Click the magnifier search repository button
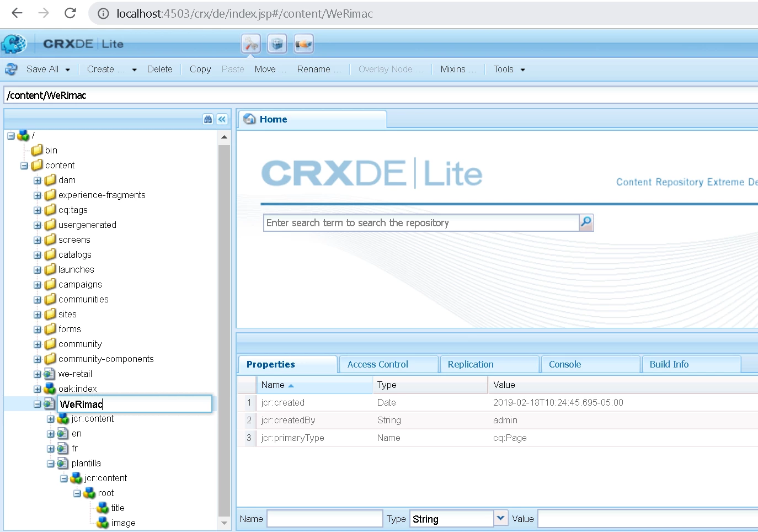This screenshot has width=758, height=532. [x=586, y=222]
